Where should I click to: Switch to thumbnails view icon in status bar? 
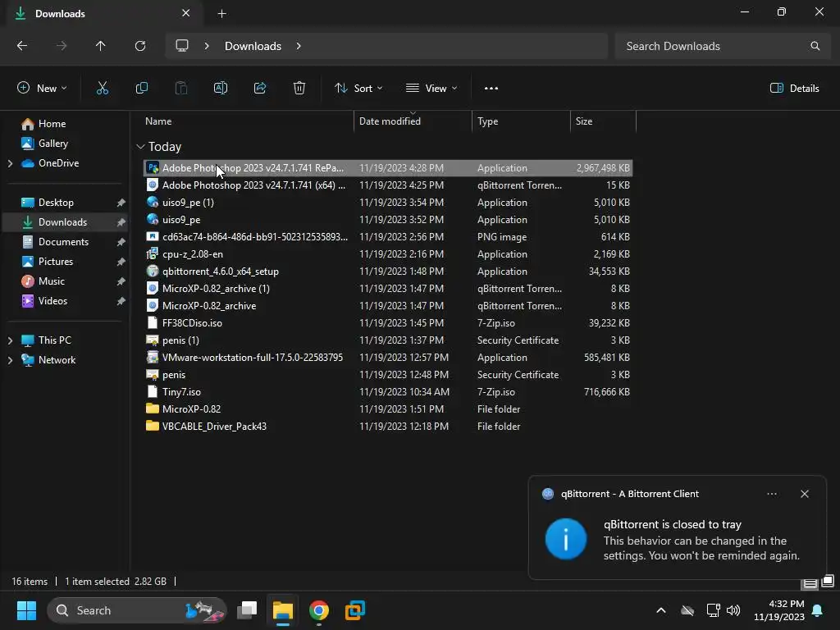coord(828,581)
